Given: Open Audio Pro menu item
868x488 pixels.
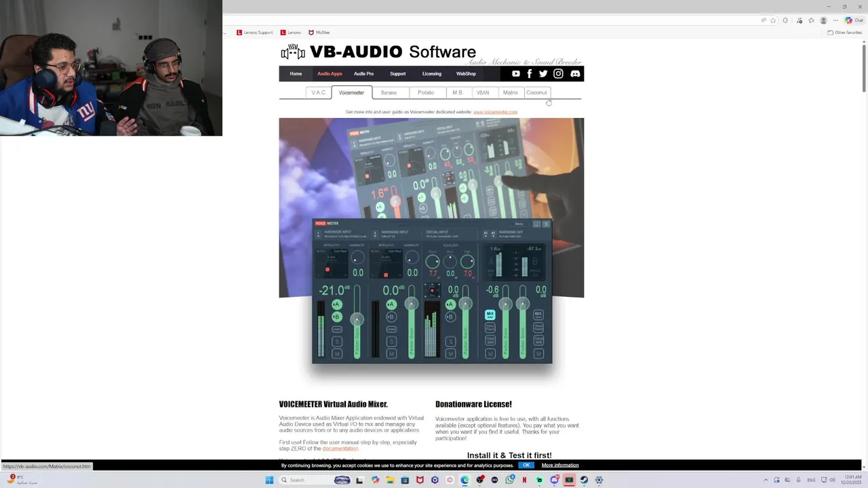Looking at the screenshot, I should point(363,74).
